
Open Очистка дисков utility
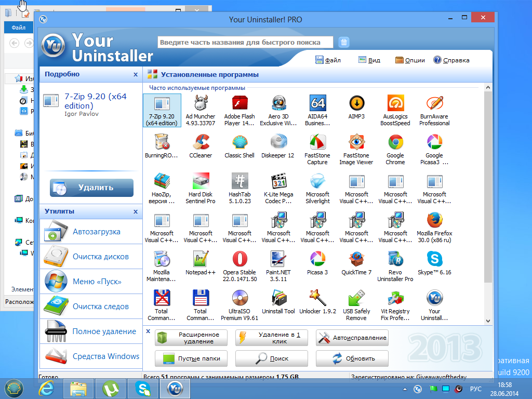click(91, 257)
